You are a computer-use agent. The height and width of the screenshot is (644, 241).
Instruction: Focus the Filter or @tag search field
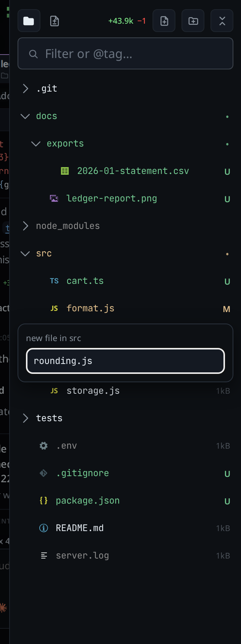125,54
